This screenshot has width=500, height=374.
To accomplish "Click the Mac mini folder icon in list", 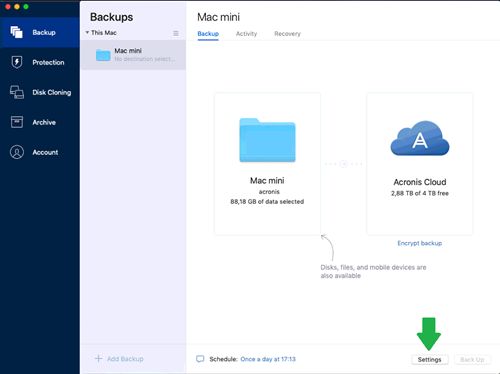I will pos(103,55).
